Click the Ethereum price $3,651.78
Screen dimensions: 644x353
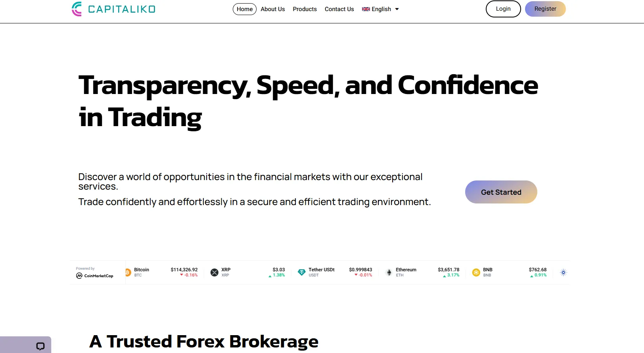(448, 270)
